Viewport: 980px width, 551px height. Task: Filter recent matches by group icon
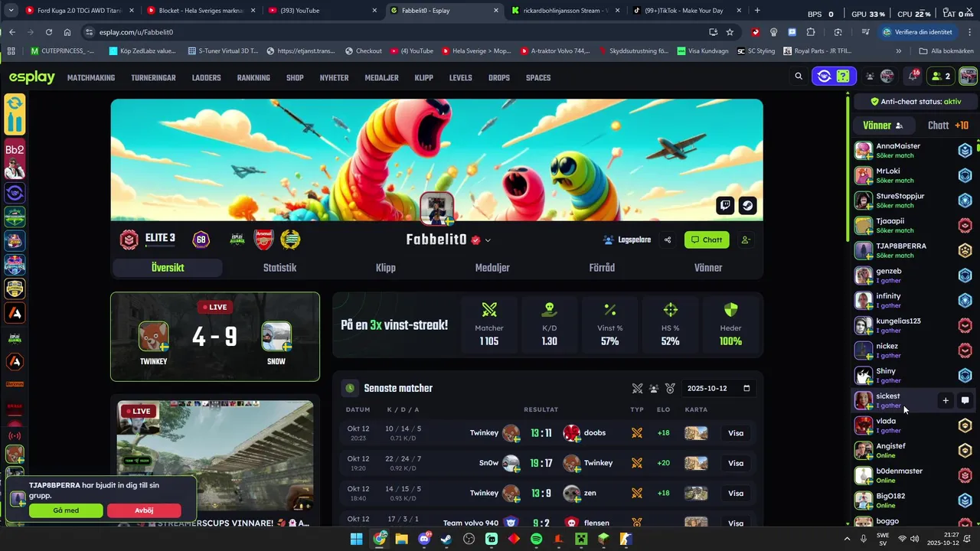coord(654,388)
